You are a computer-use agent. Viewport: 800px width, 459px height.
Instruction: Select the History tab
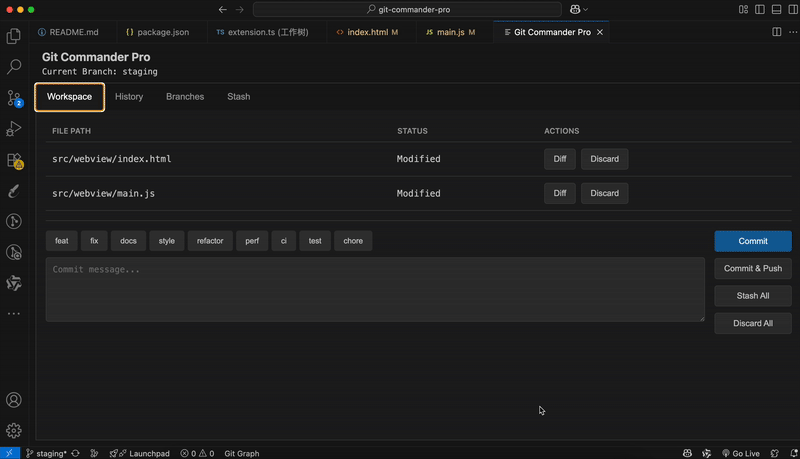(x=129, y=97)
